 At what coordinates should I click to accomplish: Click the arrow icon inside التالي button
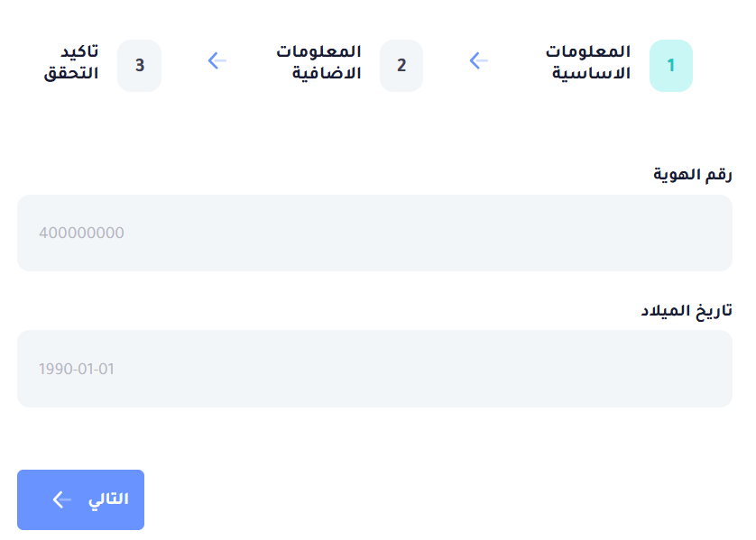(61, 499)
